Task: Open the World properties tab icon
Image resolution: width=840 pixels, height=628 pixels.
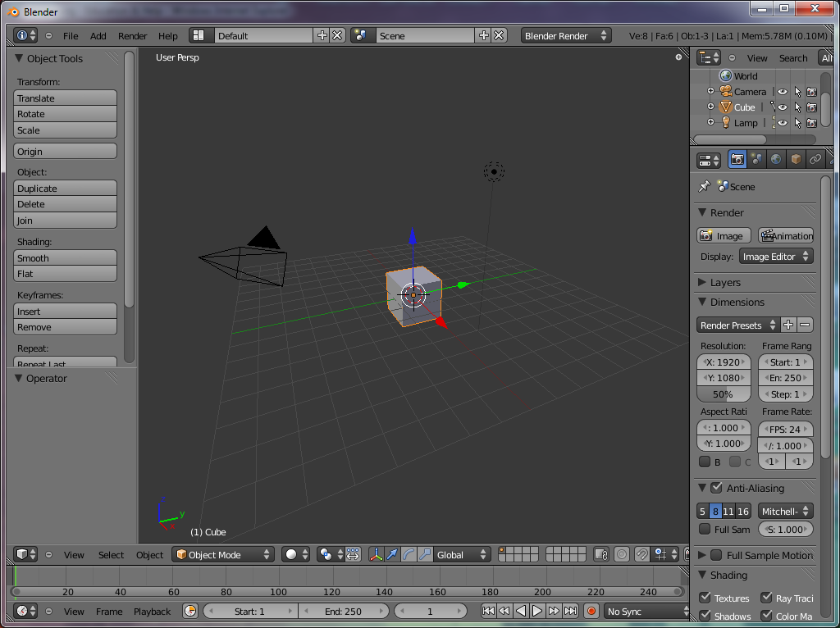Action: (776, 159)
